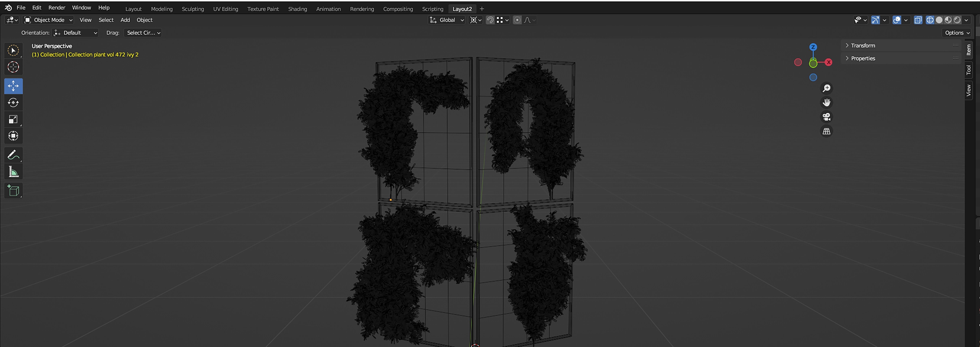Open the File menu
Screen dimensions: 980x347
pos(21,8)
